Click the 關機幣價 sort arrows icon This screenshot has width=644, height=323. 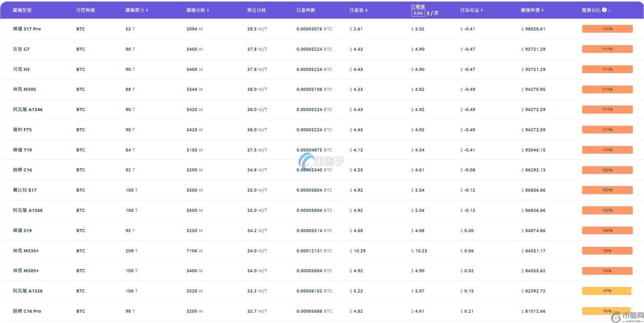pyautogui.click(x=543, y=10)
